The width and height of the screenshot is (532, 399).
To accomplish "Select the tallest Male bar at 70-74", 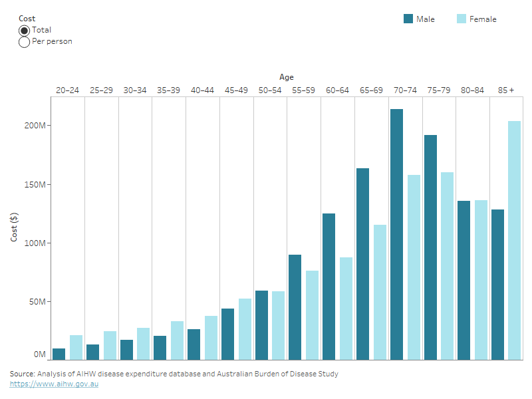I will click(398, 233).
